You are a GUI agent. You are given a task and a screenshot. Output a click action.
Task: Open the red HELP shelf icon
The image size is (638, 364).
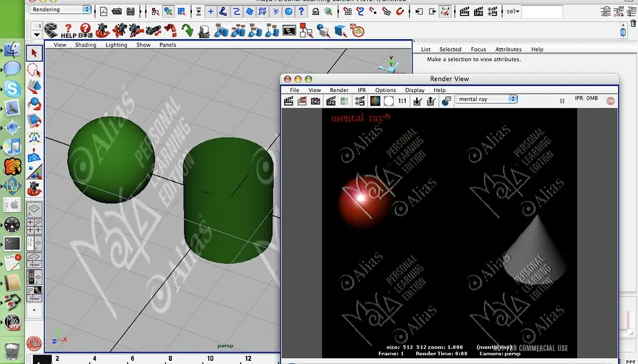pos(69,31)
